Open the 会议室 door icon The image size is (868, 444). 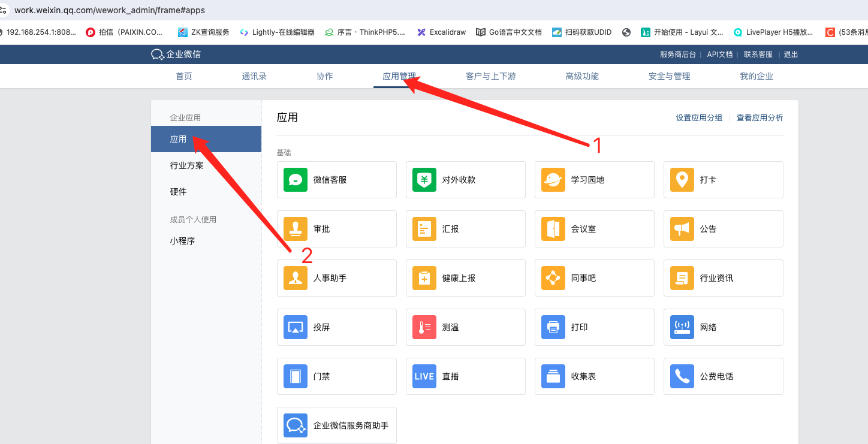pos(553,229)
